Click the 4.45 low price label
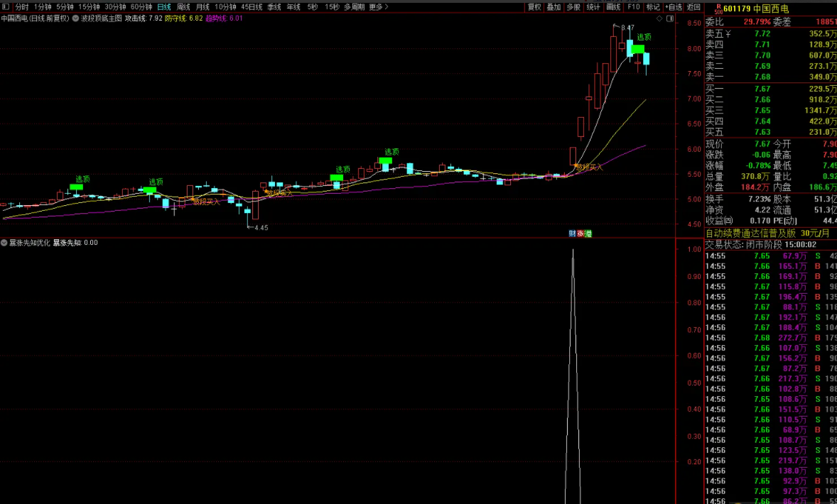Image resolution: width=837 pixels, height=504 pixels. tap(261, 228)
